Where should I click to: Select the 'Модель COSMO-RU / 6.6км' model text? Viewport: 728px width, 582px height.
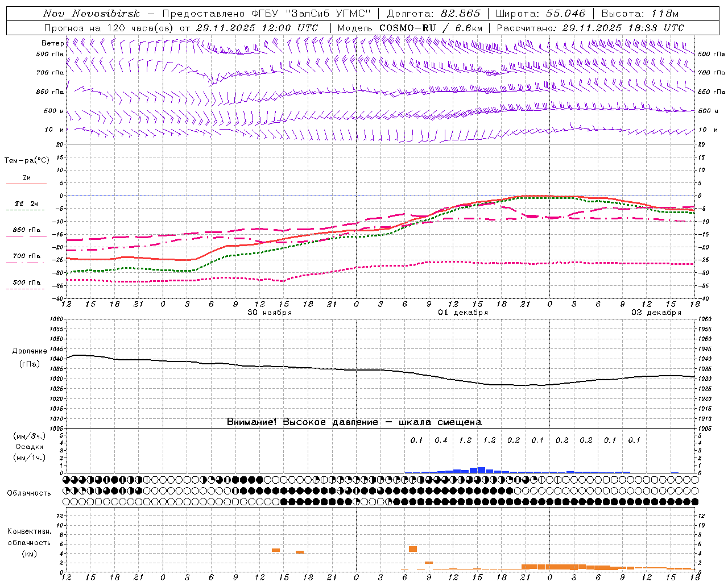410,28
